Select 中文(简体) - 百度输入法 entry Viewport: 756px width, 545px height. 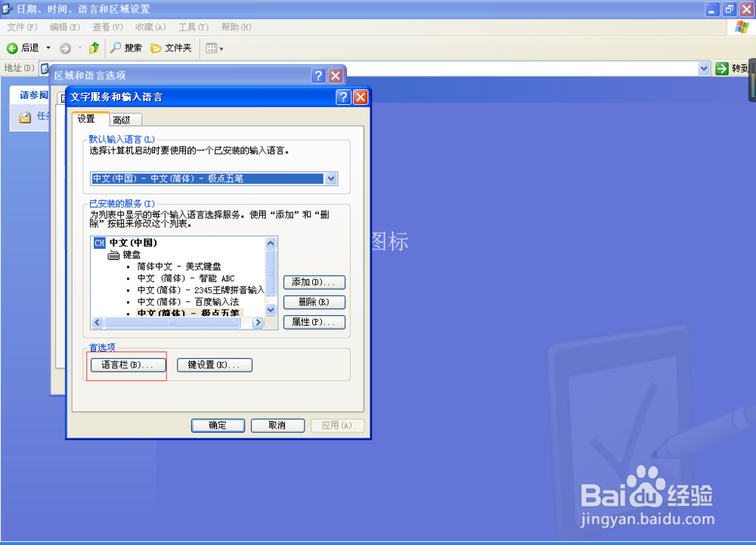click(x=188, y=302)
